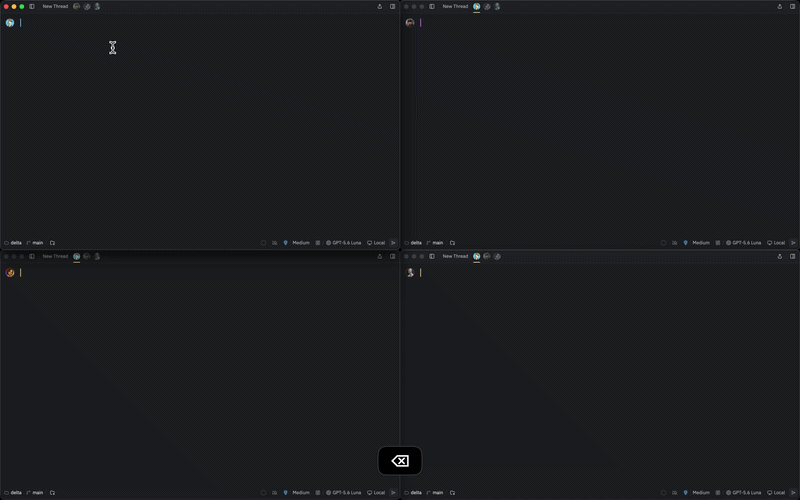
Task: Toggle the right panel icon in the top-right window
Action: point(792,7)
